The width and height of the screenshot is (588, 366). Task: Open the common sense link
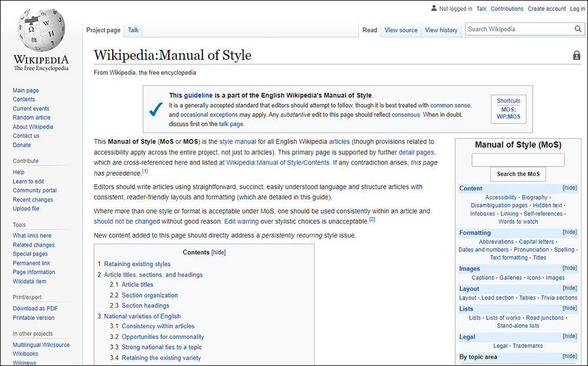tap(450, 105)
